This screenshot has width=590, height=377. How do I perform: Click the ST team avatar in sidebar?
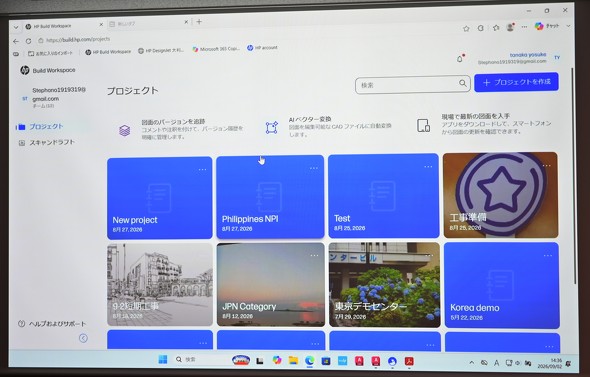tap(24, 99)
